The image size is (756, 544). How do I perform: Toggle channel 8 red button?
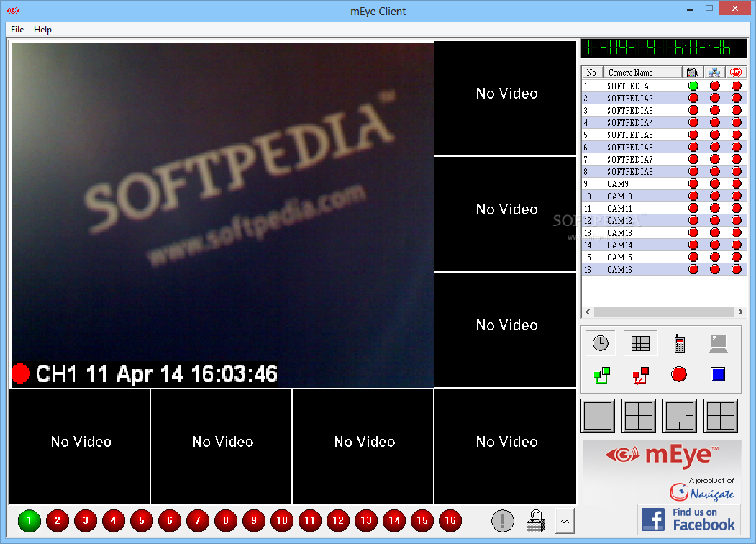226,521
